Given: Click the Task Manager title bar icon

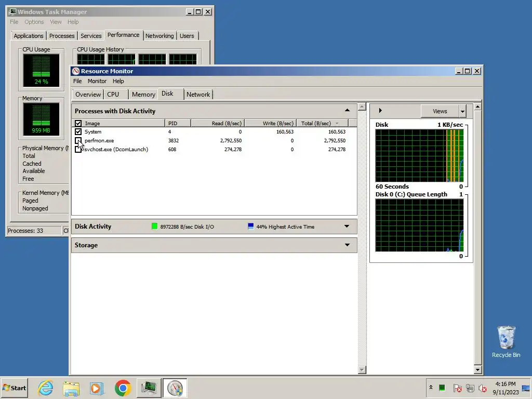Looking at the screenshot, I should [12, 12].
